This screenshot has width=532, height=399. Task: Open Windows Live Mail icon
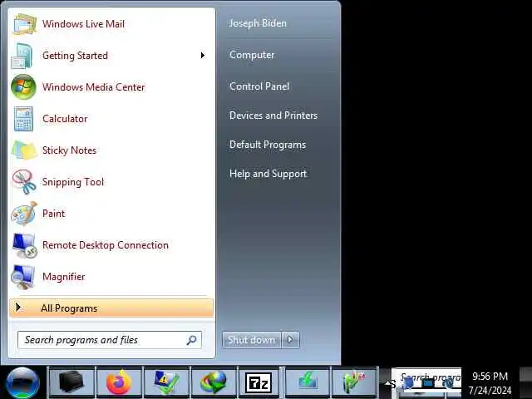tap(24, 24)
